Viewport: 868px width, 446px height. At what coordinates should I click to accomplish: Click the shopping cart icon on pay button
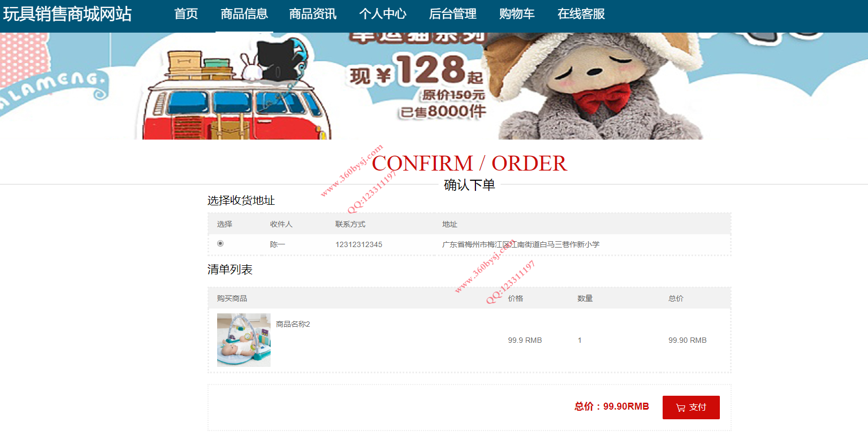(680, 407)
